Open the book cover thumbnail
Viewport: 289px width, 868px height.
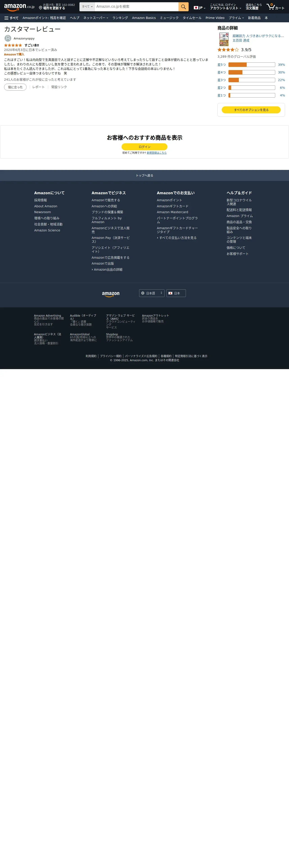coord(224,39)
